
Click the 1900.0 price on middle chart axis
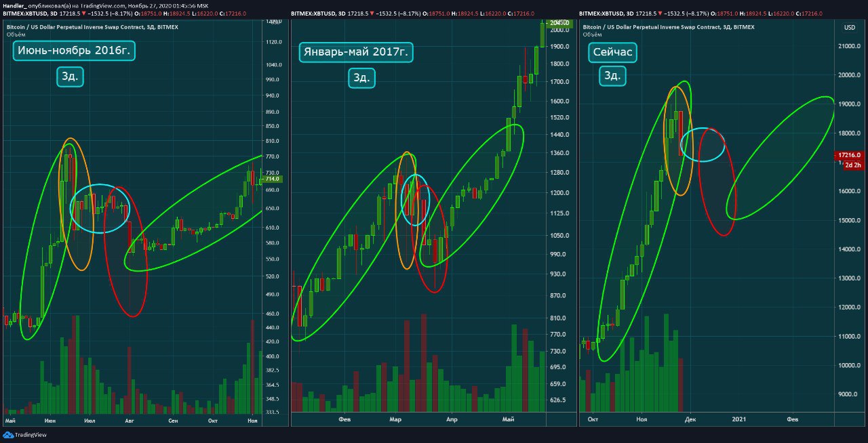tap(559, 47)
